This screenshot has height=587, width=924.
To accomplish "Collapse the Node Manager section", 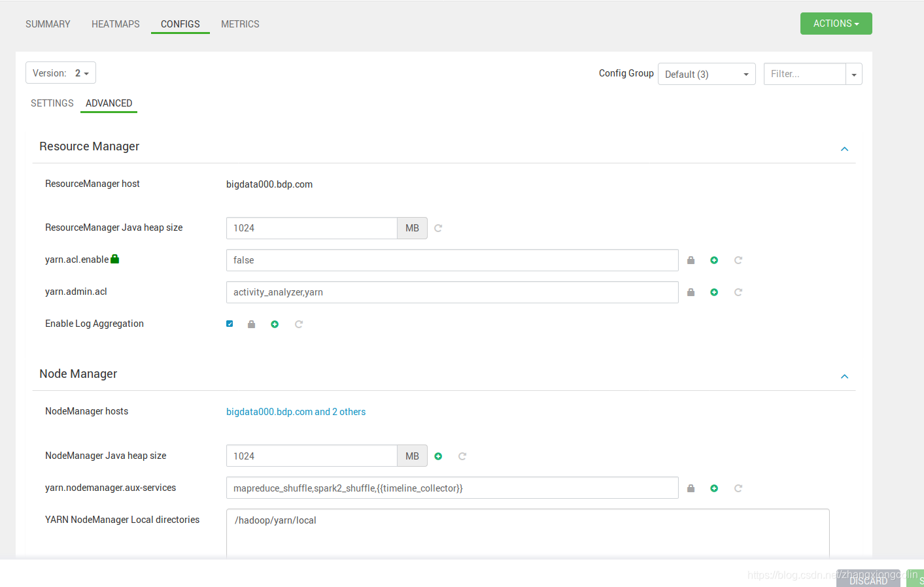I will 844,377.
